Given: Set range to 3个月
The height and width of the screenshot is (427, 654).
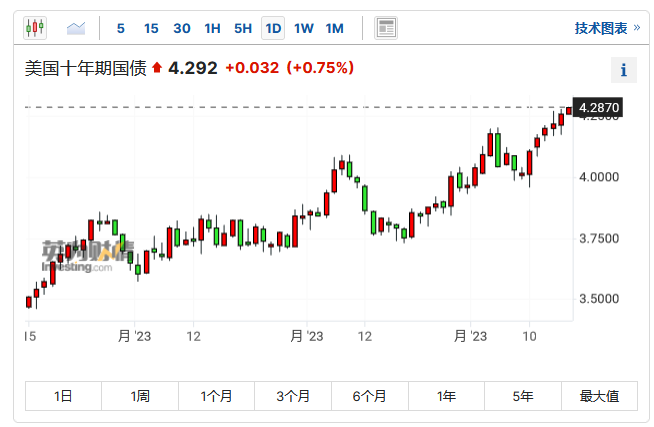Looking at the screenshot, I should (293, 396).
